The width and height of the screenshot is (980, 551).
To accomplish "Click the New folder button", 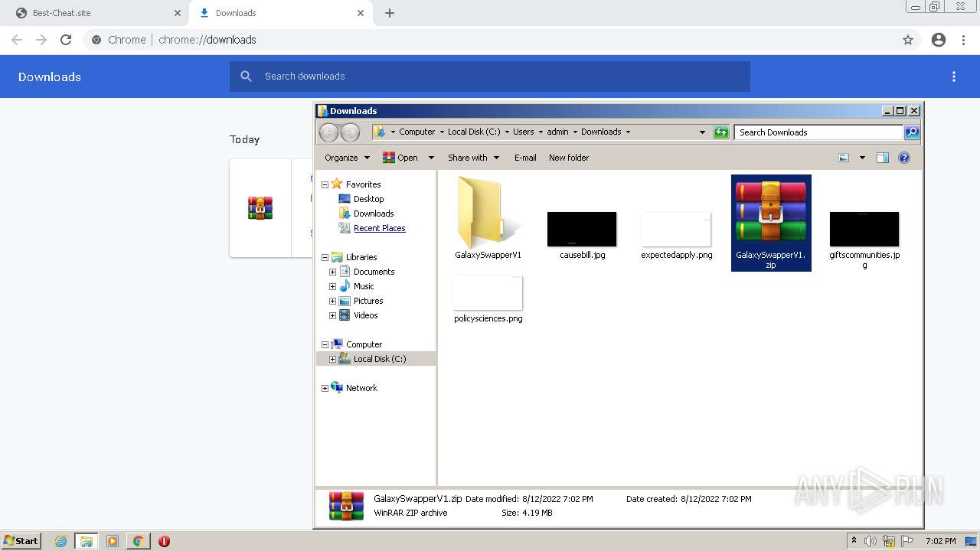I will pyautogui.click(x=569, y=158).
